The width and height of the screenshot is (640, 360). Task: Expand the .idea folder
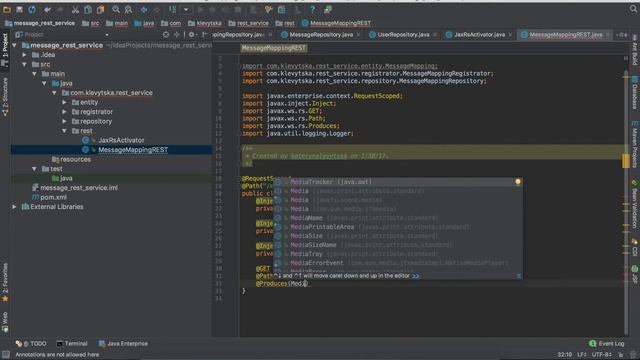(x=24, y=55)
